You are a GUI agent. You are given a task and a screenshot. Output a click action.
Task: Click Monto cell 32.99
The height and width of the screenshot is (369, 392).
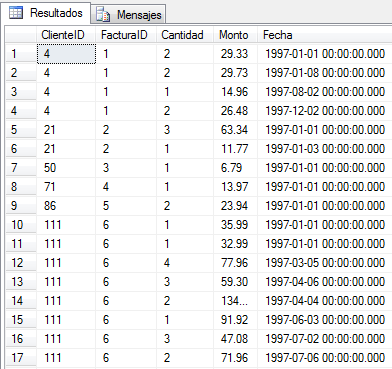(235, 244)
